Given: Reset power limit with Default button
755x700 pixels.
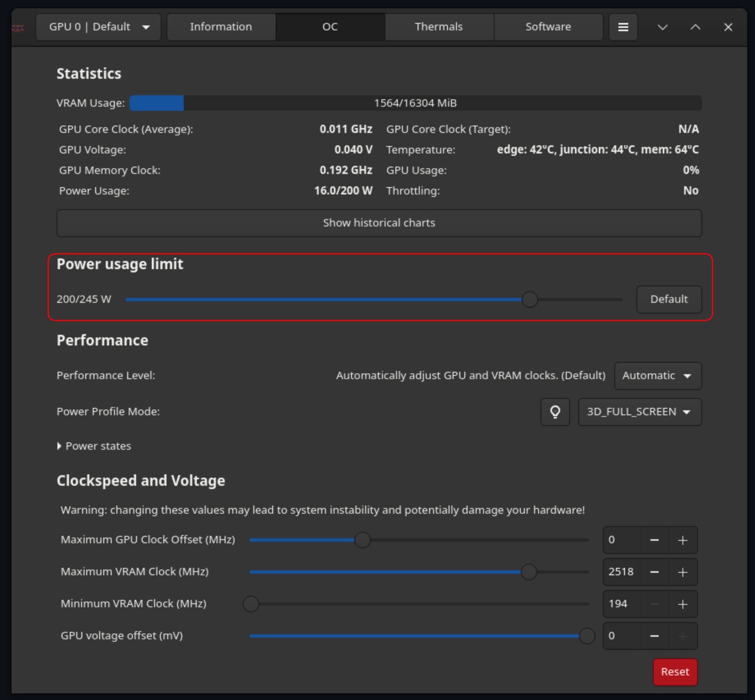Looking at the screenshot, I should 669,299.
